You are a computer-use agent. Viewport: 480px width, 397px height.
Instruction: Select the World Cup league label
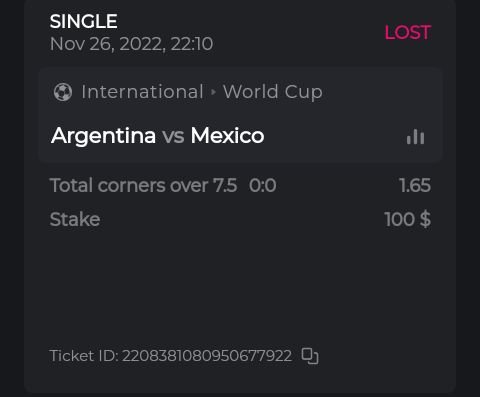[x=273, y=92]
